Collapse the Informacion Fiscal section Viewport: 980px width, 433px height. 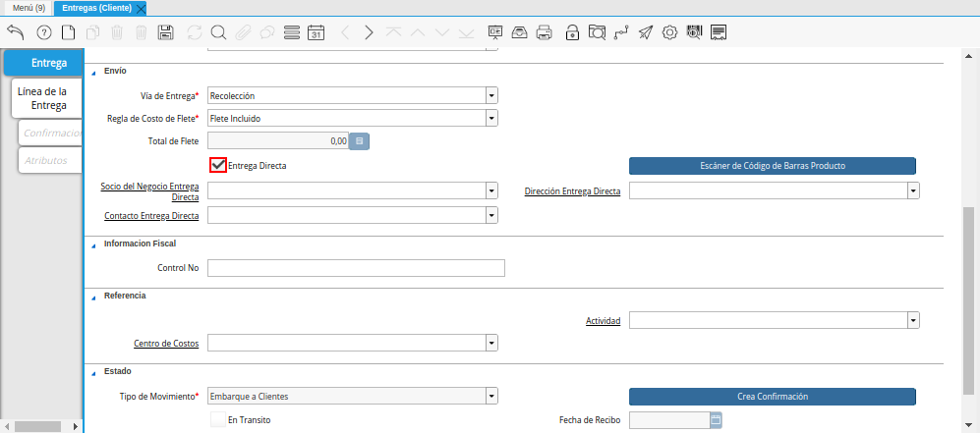coord(93,244)
